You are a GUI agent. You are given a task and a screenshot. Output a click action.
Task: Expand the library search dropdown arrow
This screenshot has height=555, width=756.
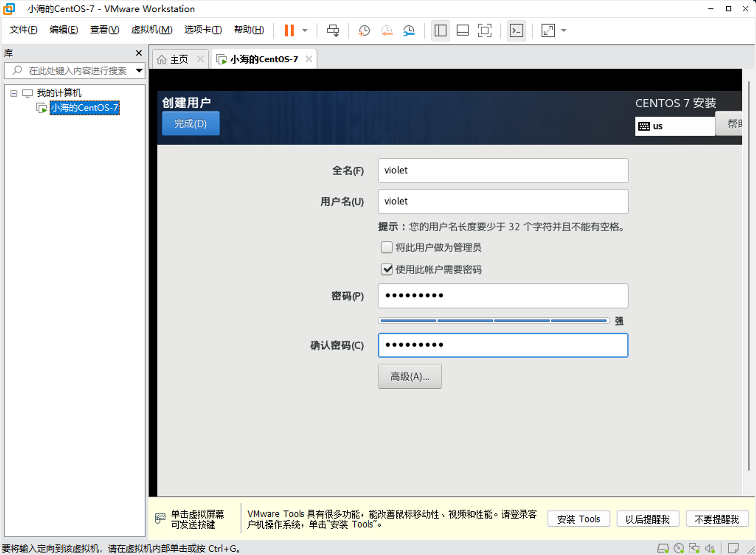pos(139,71)
